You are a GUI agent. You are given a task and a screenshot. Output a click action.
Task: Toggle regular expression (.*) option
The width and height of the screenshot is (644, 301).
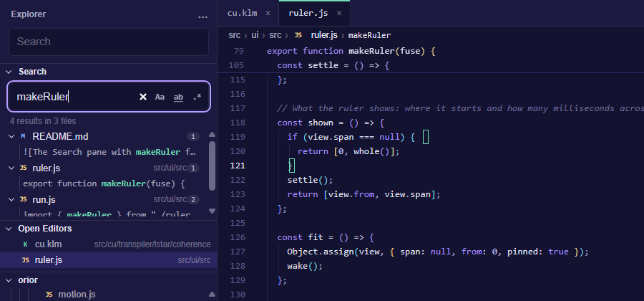click(197, 97)
